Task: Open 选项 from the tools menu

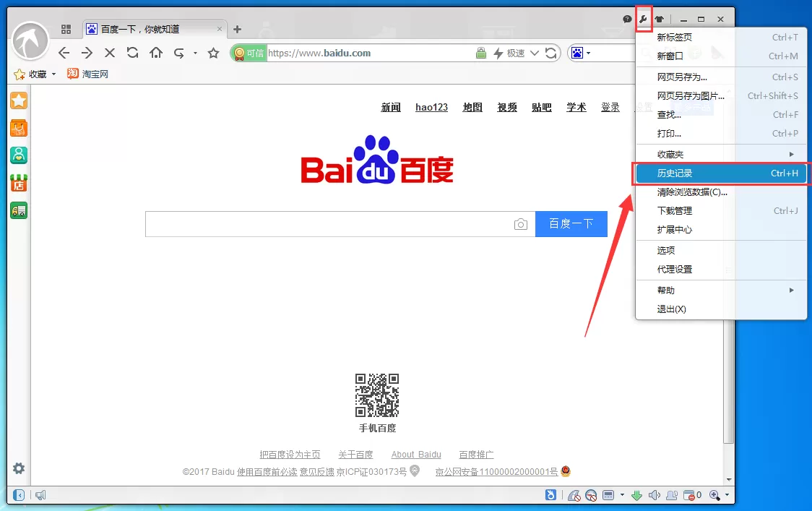Action: coord(722,250)
